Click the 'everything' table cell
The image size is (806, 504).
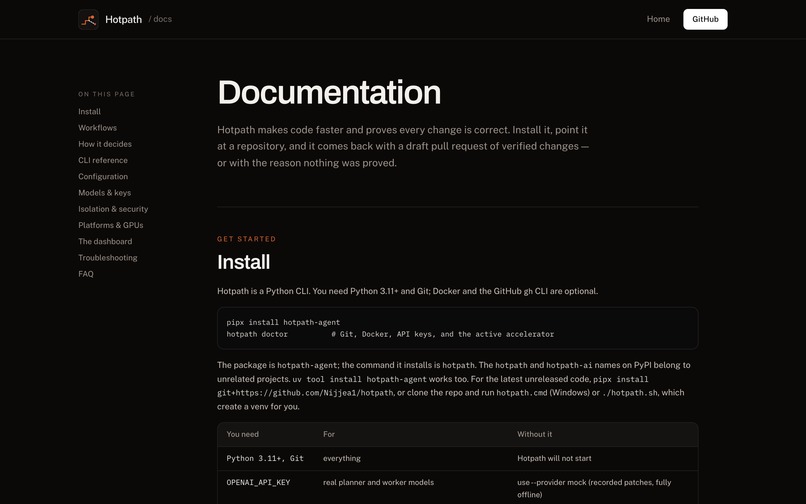(x=342, y=458)
